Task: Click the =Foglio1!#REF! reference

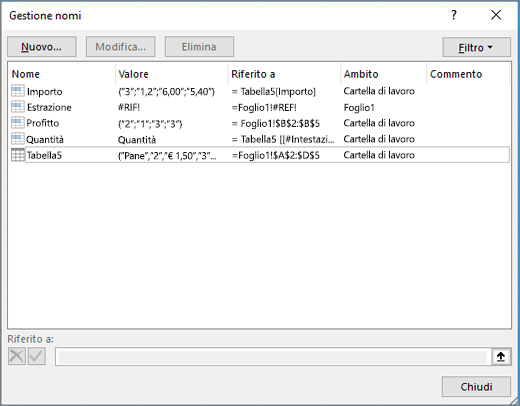Action: (264, 107)
